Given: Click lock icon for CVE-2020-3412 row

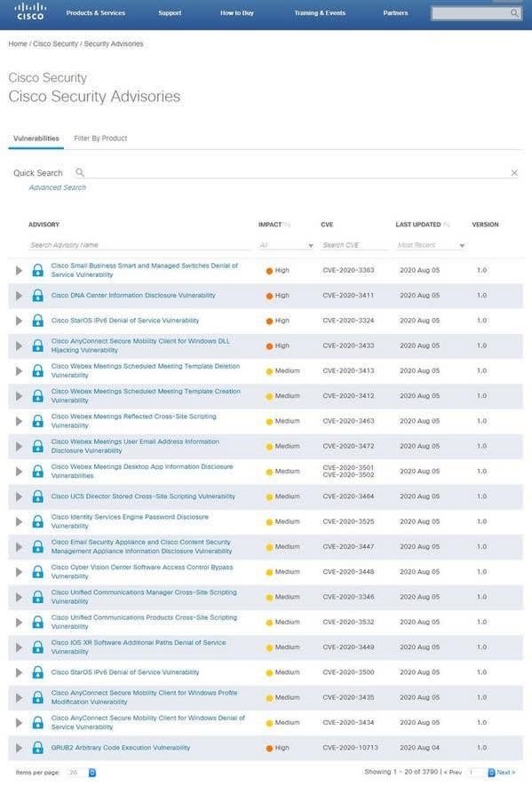Looking at the screenshot, I should tap(37, 395).
